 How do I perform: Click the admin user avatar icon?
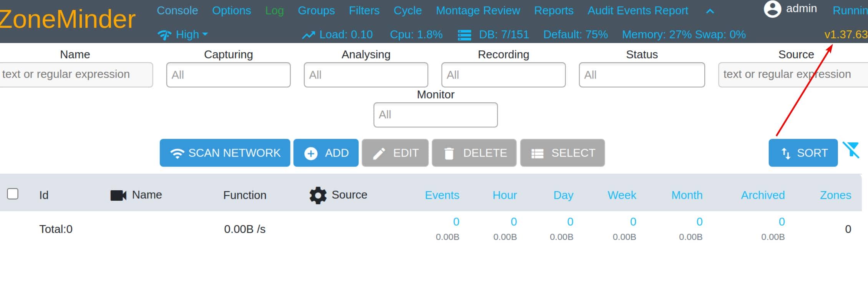(772, 9)
